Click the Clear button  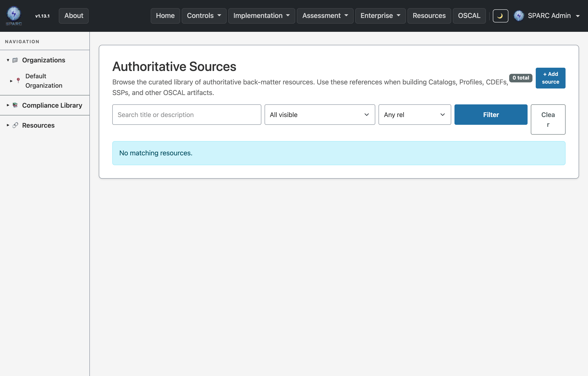coord(548,119)
